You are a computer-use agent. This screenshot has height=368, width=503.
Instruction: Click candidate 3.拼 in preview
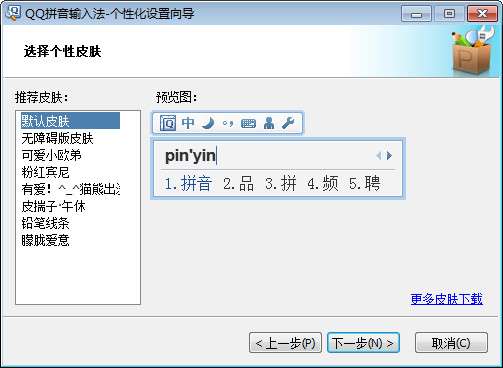pyautogui.click(x=281, y=184)
